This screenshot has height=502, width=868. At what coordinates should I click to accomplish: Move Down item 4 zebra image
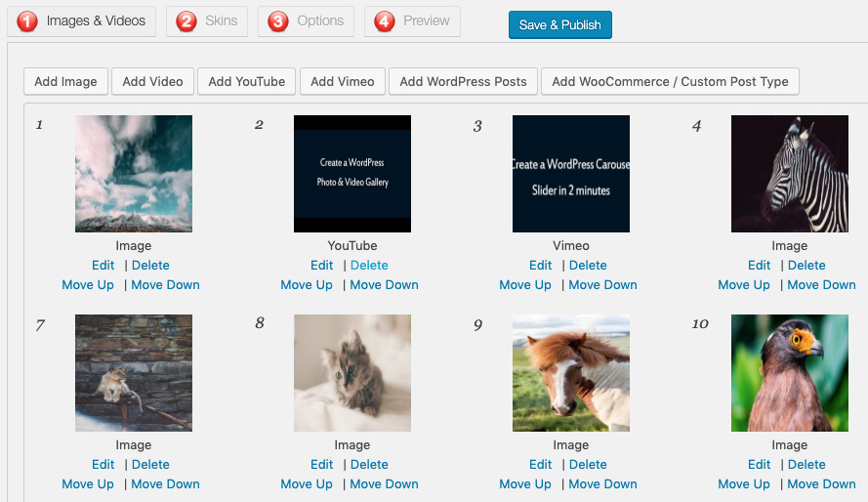[x=821, y=284]
